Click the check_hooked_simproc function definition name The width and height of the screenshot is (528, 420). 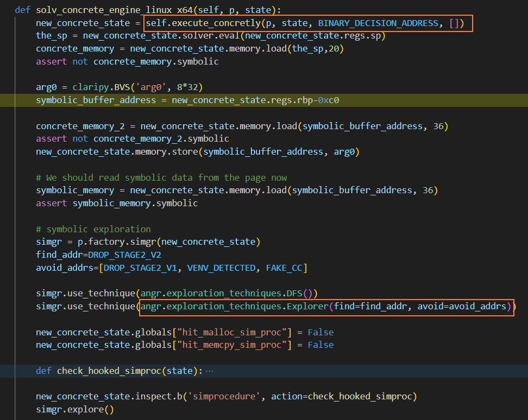pos(109,371)
